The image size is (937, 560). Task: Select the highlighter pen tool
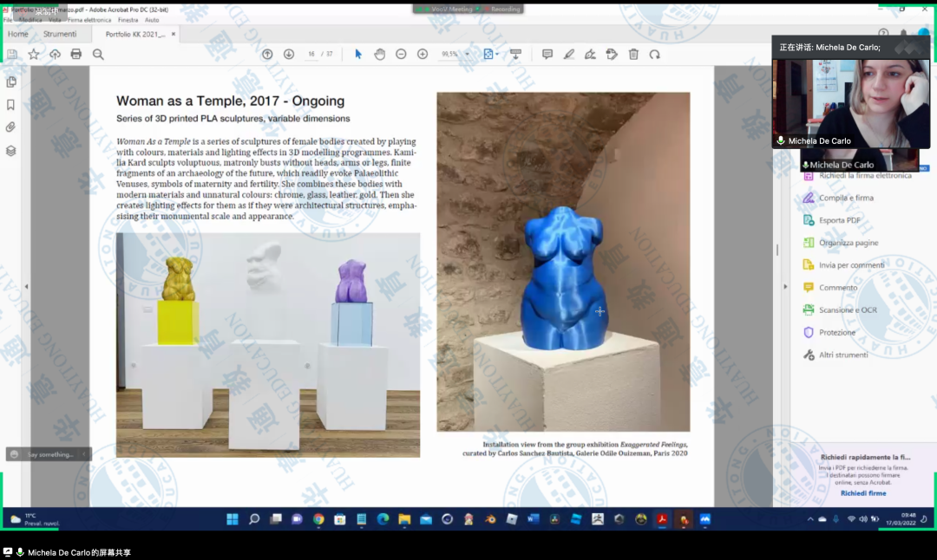pos(568,55)
